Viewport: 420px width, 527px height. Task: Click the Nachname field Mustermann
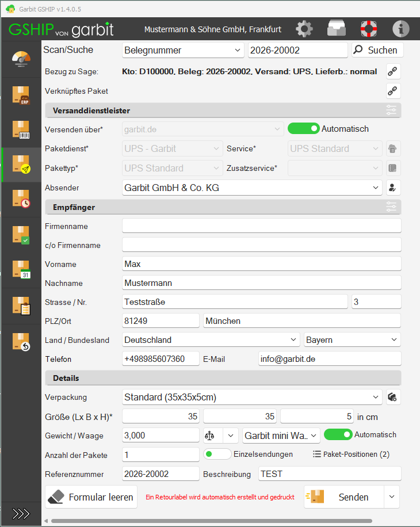[x=262, y=282]
